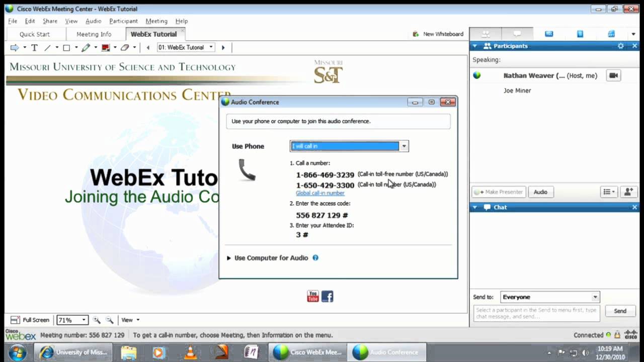
Task: Open the Recorder panel icon
Action: [x=549, y=34]
